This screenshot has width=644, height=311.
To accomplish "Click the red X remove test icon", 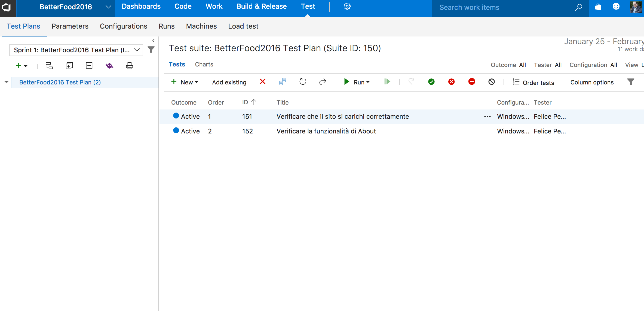I will pyautogui.click(x=263, y=82).
